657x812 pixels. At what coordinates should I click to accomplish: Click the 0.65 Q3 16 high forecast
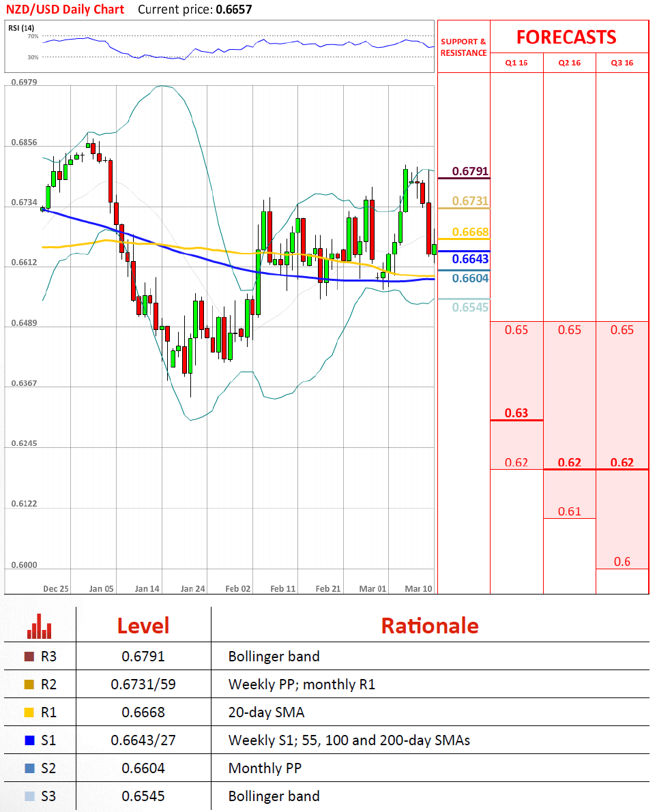pos(622,330)
